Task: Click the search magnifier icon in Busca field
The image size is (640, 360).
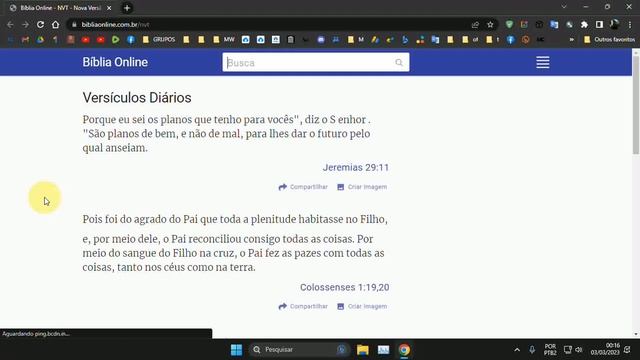Action: click(x=399, y=62)
